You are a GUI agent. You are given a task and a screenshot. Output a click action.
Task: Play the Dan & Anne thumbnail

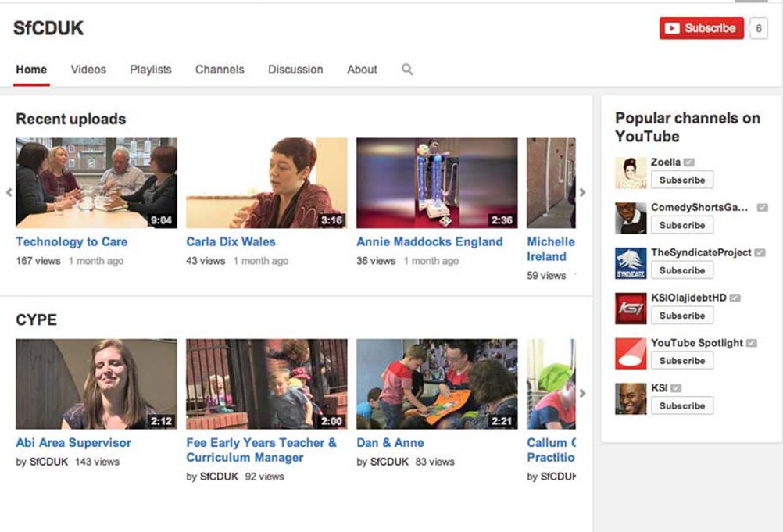pyautogui.click(x=437, y=384)
